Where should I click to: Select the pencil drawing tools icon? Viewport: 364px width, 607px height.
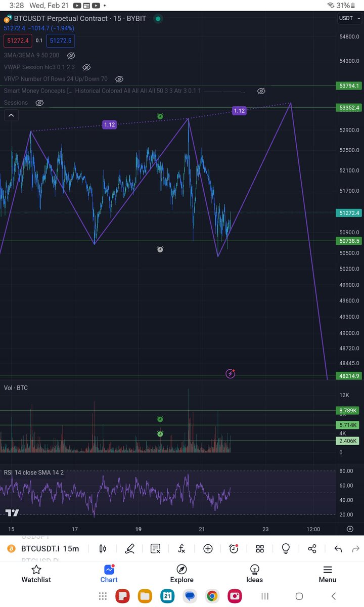point(129,549)
